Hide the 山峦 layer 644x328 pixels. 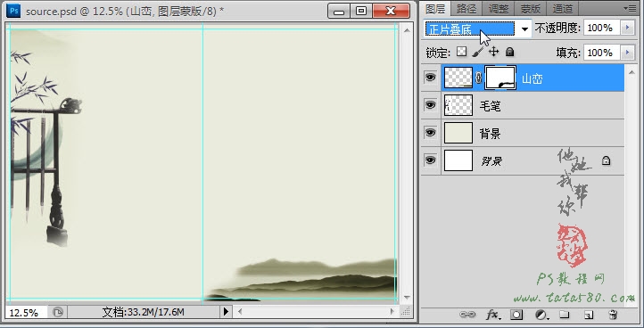click(x=430, y=78)
